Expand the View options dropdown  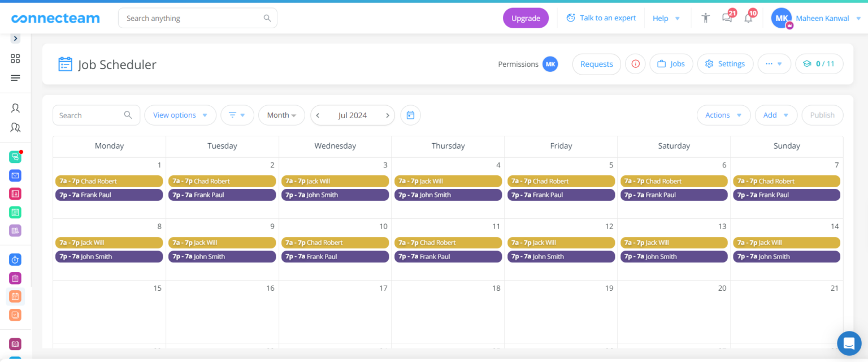point(180,115)
